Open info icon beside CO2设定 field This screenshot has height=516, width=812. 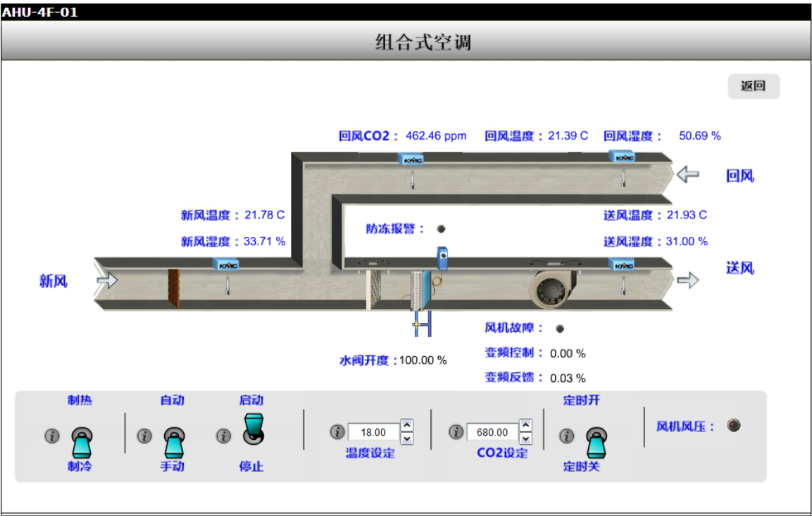coord(456,431)
